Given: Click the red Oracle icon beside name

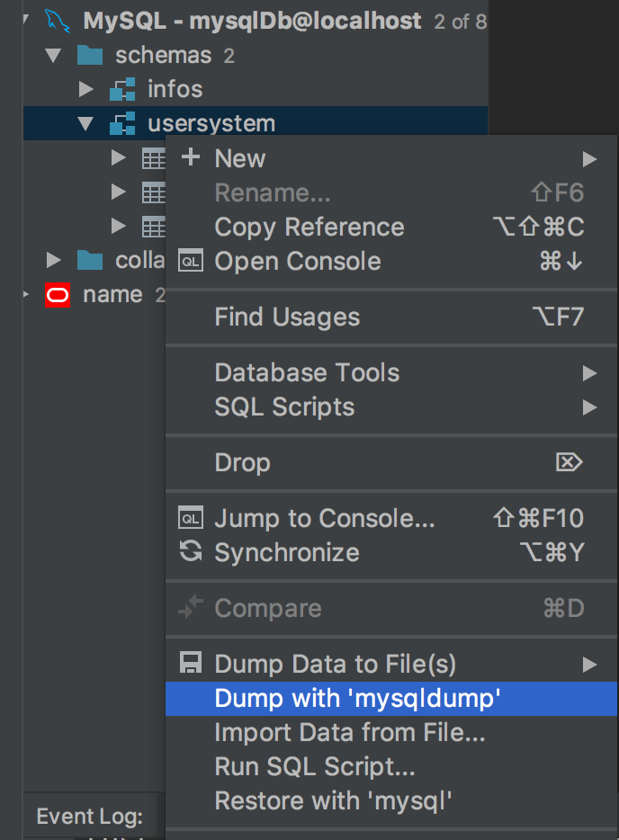Looking at the screenshot, I should click(x=58, y=295).
